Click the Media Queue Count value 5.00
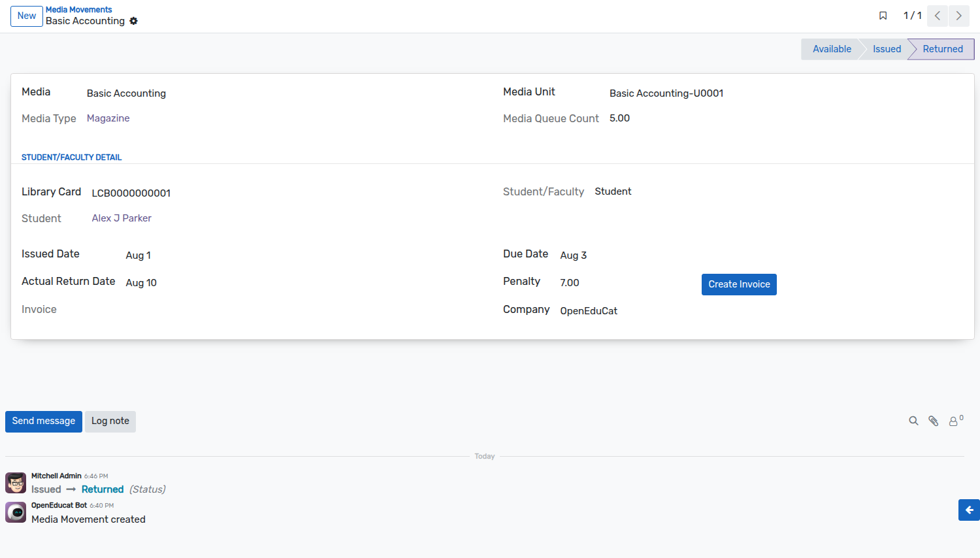 click(x=619, y=118)
